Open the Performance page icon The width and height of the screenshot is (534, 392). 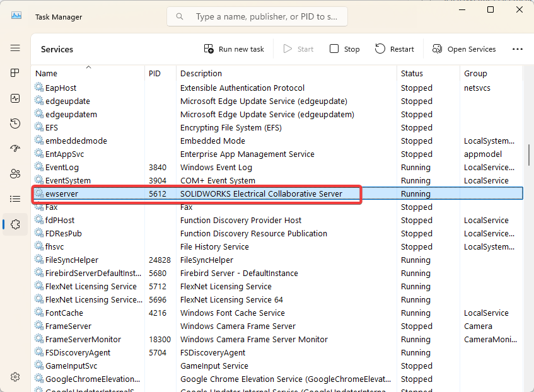pyautogui.click(x=15, y=98)
